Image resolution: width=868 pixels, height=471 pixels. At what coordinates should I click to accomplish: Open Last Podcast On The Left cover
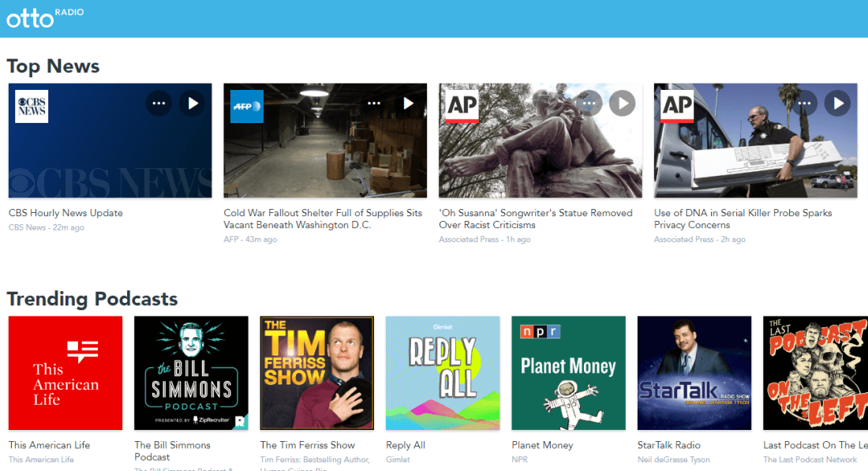pos(815,373)
